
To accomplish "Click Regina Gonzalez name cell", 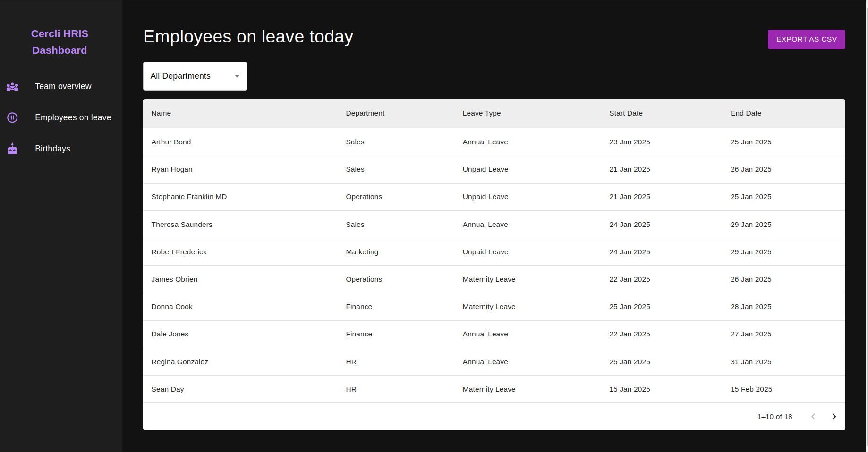I will point(179,362).
